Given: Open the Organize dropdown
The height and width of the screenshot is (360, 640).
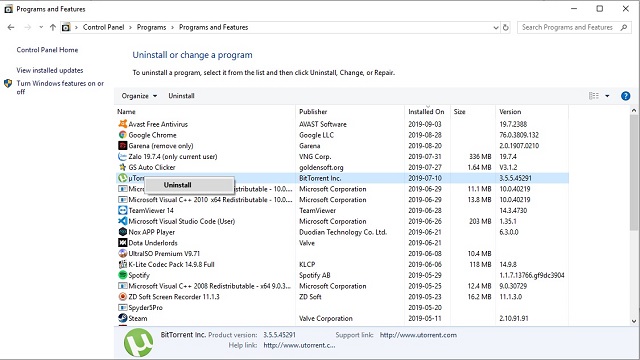Looking at the screenshot, I should tap(139, 96).
